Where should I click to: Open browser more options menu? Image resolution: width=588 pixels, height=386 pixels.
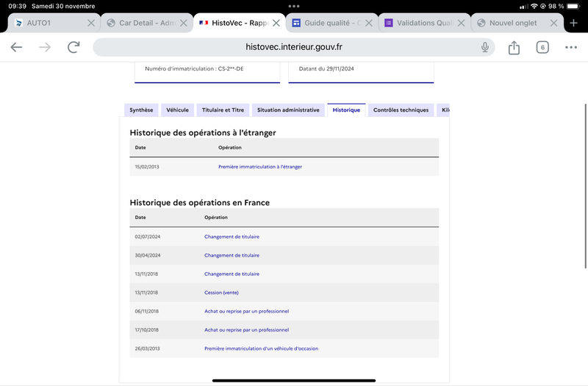(571, 47)
